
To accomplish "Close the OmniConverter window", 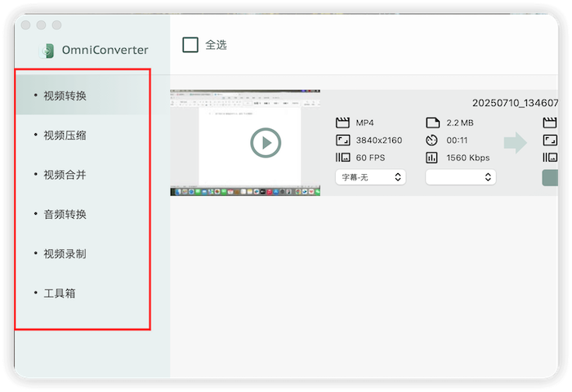I will [x=26, y=25].
